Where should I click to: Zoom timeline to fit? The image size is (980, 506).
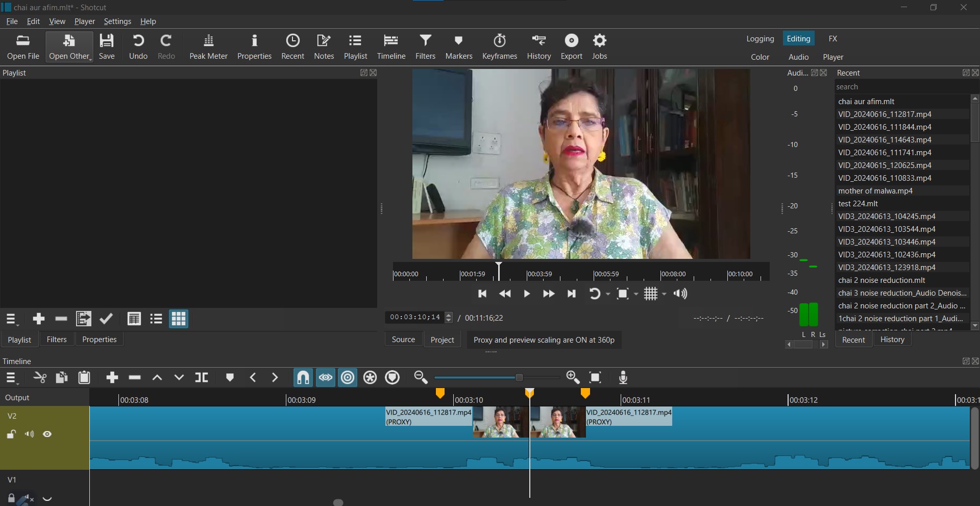tap(595, 378)
